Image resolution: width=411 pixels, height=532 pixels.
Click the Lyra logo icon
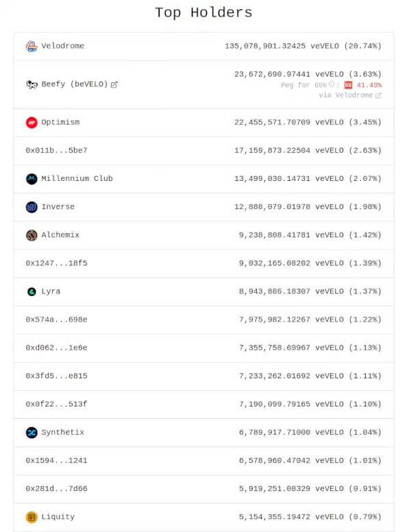pos(32,291)
